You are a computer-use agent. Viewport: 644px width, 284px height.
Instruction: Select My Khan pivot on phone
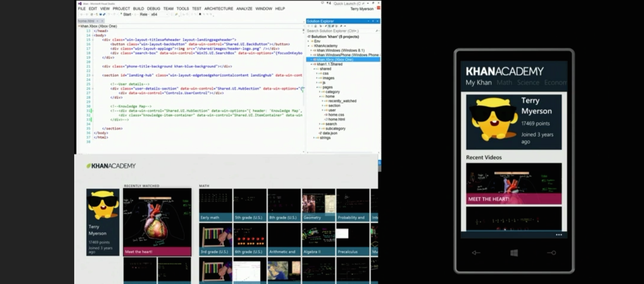point(479,82)
